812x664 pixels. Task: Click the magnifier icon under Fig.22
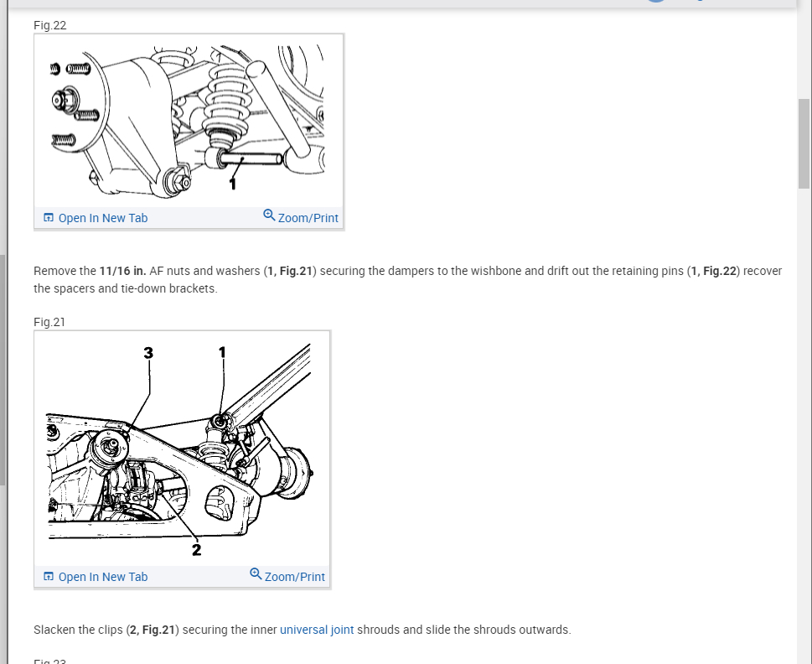[x=269, y=215]
